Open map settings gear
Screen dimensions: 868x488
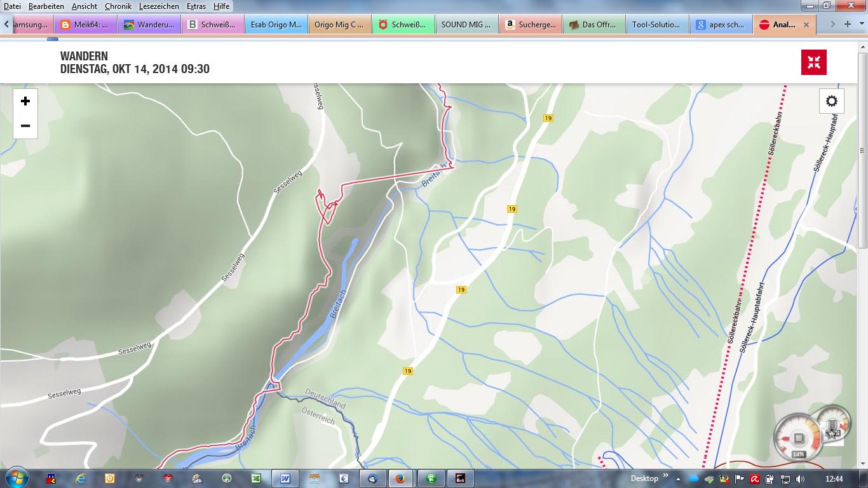coord(831,101)
